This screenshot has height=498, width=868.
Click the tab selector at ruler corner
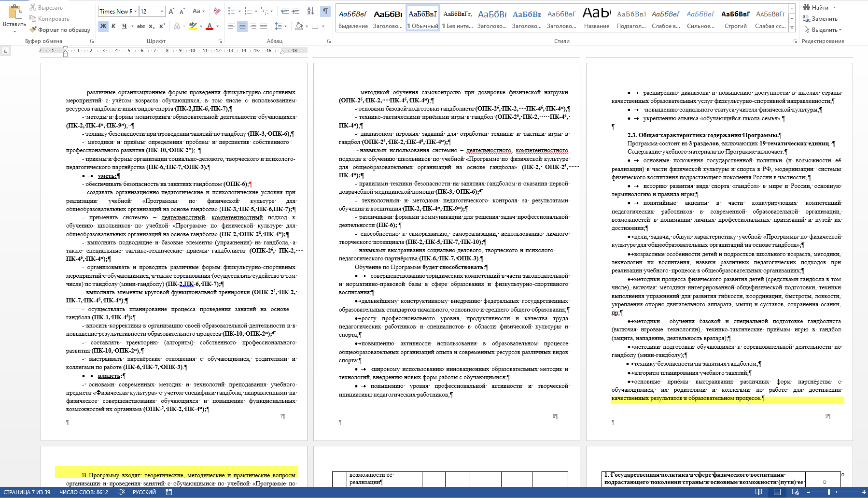point(5,51)
